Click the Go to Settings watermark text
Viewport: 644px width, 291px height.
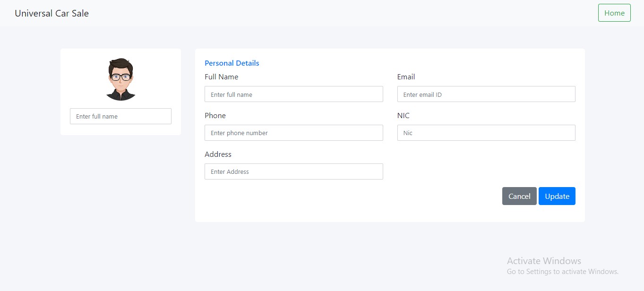[562, 272]
